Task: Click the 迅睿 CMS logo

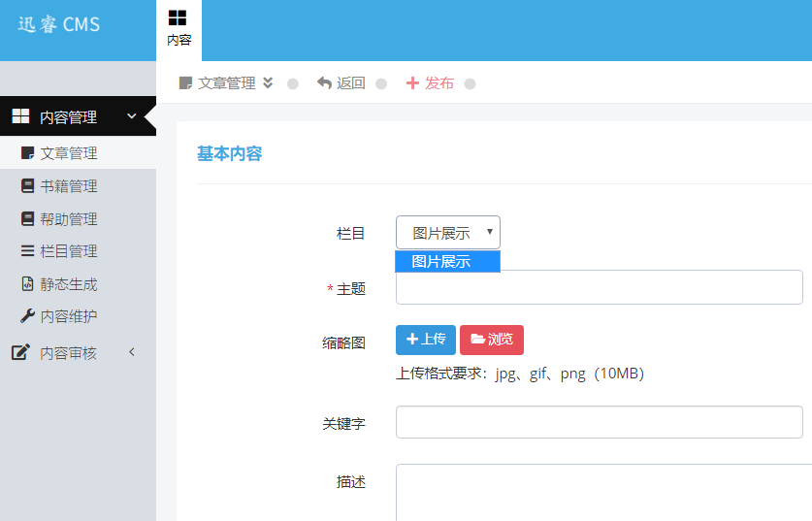Action: coord(58,24)
